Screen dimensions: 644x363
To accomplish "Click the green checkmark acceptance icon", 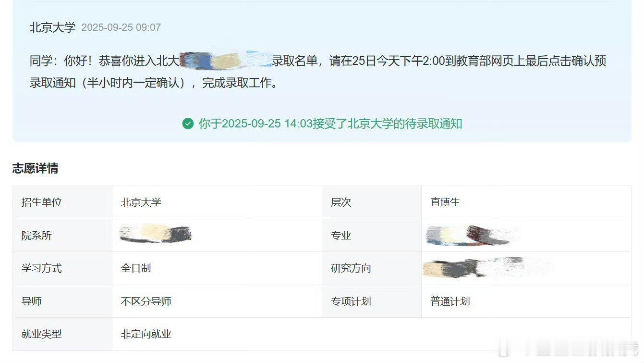I will tap(188, 124).
